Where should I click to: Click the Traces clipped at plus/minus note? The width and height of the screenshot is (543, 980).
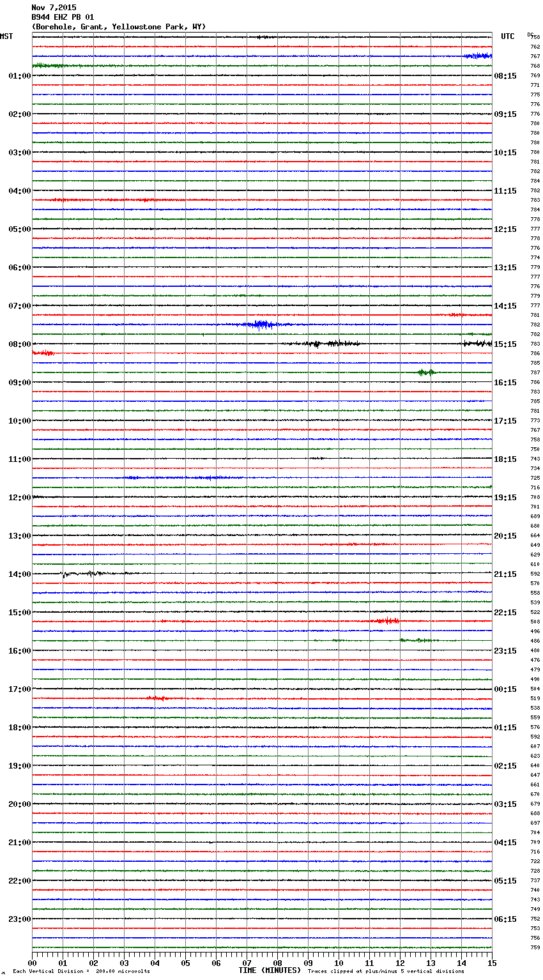(386, 971)
